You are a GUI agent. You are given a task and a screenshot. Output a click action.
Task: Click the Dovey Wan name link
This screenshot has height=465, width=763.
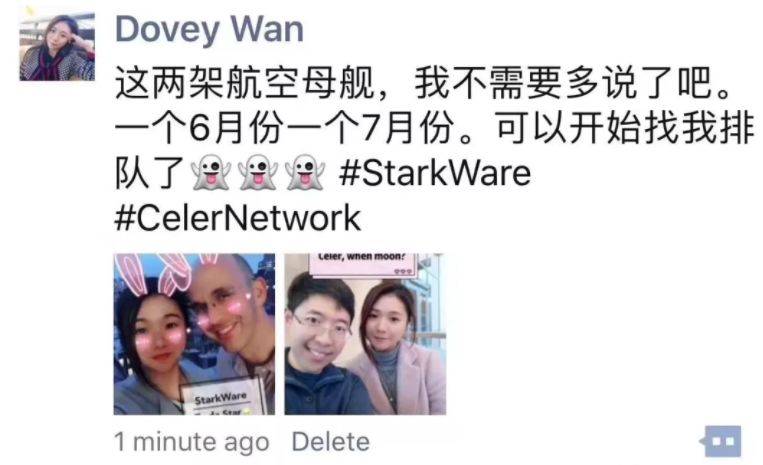pyautogui.click(x=209, y=30)
